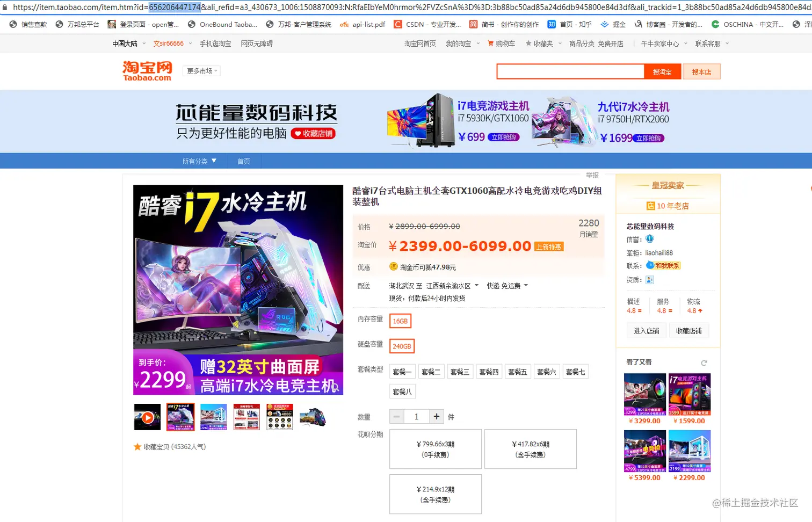
Task: Open 手机逛淘宝 link
Action: [x=215, y=44]
